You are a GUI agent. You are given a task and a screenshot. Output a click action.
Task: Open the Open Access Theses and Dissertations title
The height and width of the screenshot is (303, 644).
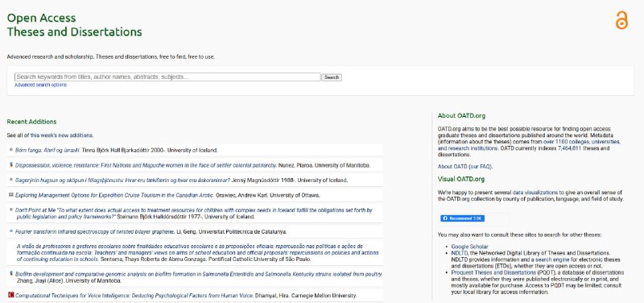coord(74,25)
